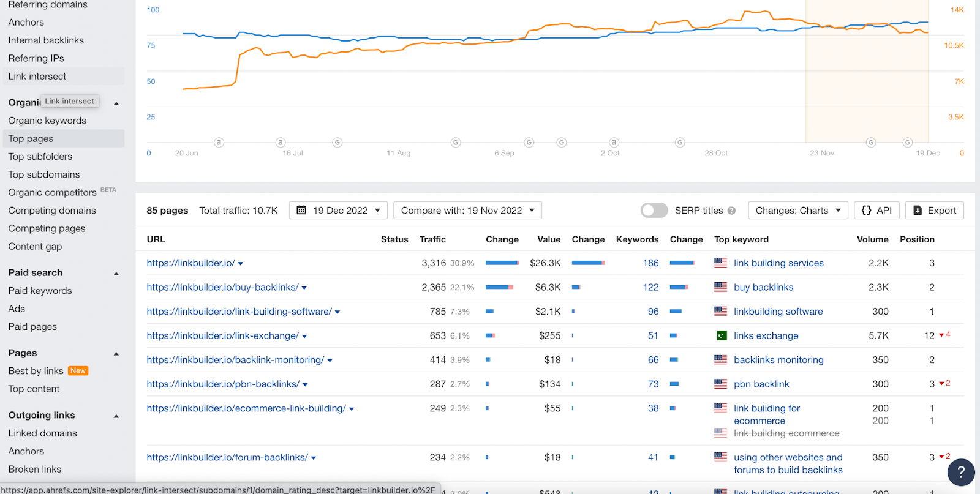Image resolution: width=980 pixels, height=494 pixels.
Task: Sort by the Traffic column header
Action: [432, 239]
